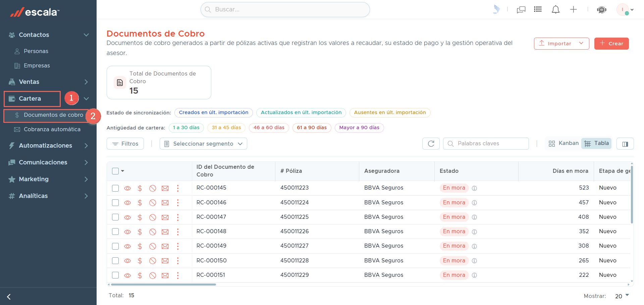Open the user profile avatar menu
Viewport: 644px width, 305px height.
(x=625, y=10)
